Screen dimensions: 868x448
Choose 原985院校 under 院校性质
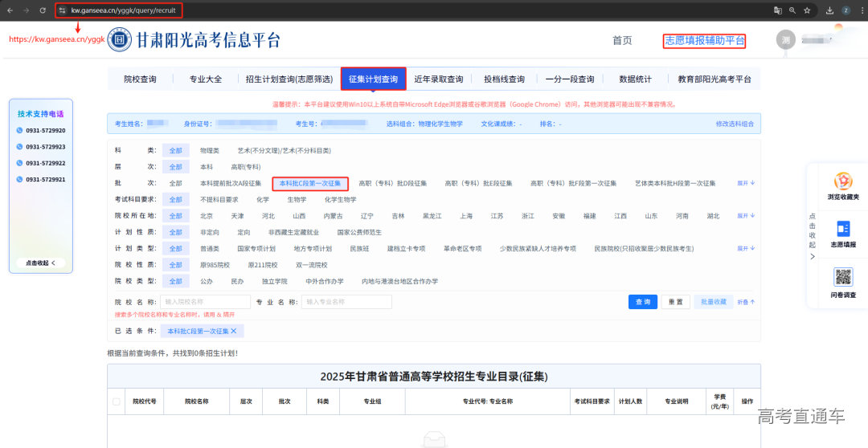click(x=215, y=265)
